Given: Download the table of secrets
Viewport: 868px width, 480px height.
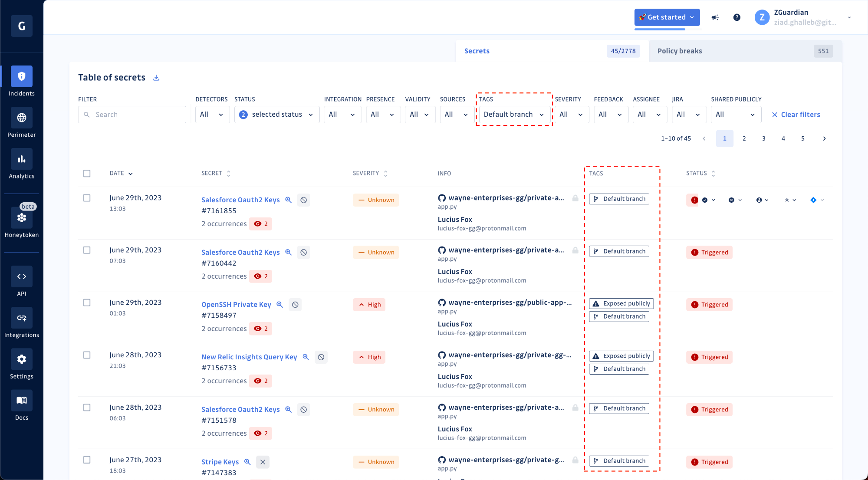Looking at the screenshot, I should [156, 78].
